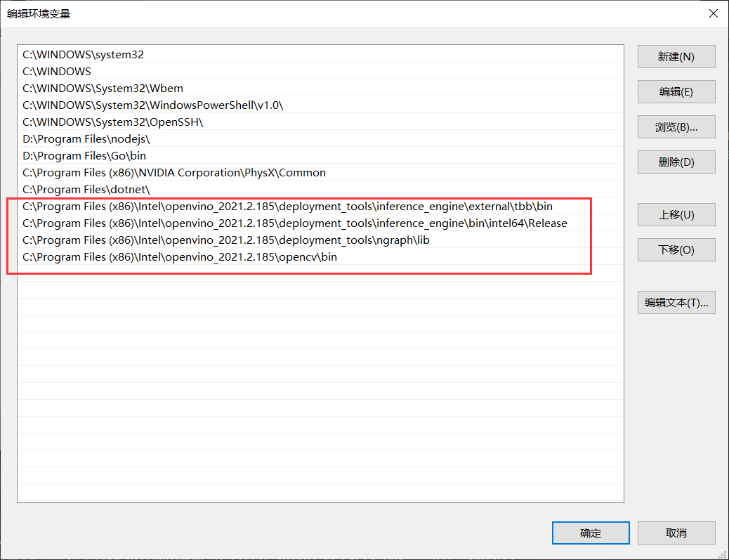Open 编辑文本(T)... text editor

[x=676, y=303]
